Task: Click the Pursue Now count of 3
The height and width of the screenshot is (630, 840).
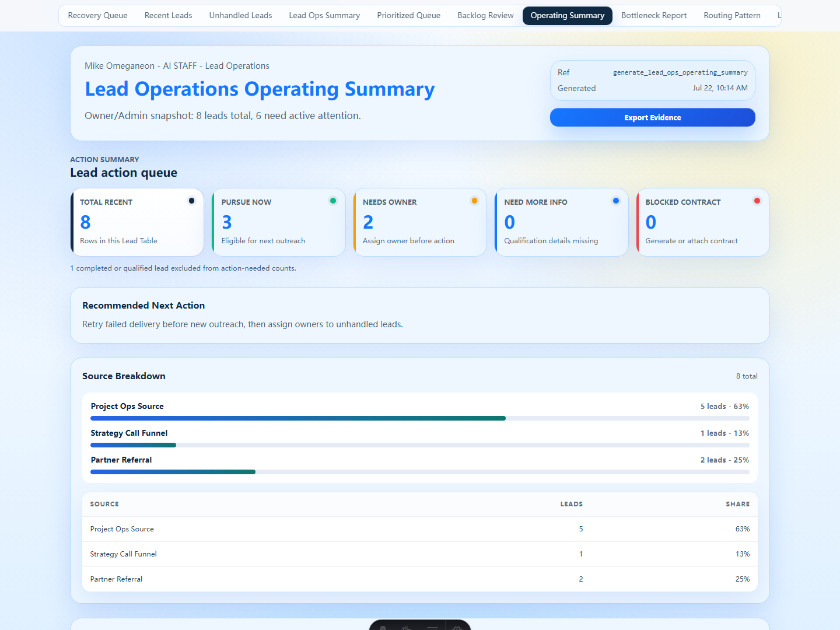Action: coord(227,222)
